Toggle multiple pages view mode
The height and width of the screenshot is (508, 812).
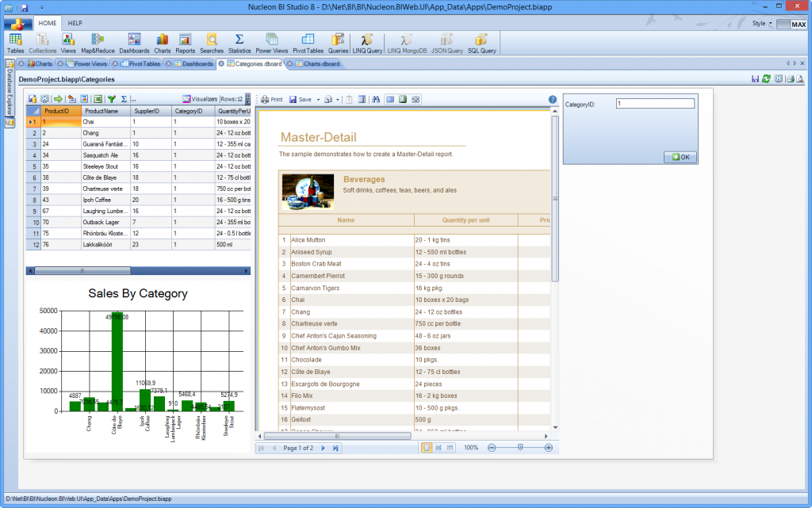(x=451, y=448)
